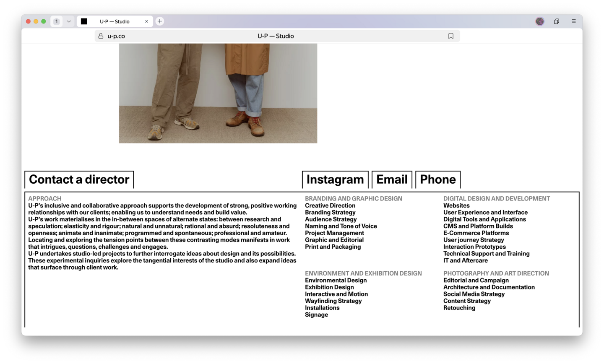Viewport: 604px width, 364px height.
Task: Click the Websites text
Action: 456,205
